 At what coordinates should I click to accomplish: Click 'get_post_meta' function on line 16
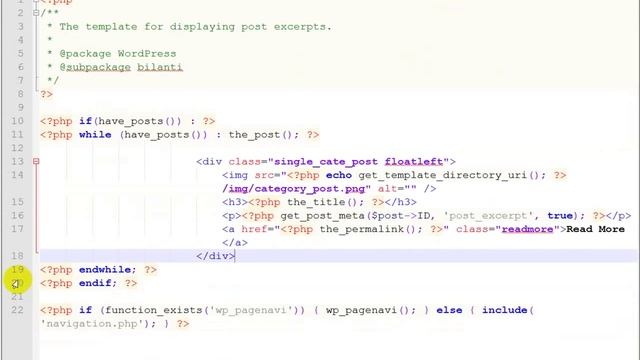(322, 216)
